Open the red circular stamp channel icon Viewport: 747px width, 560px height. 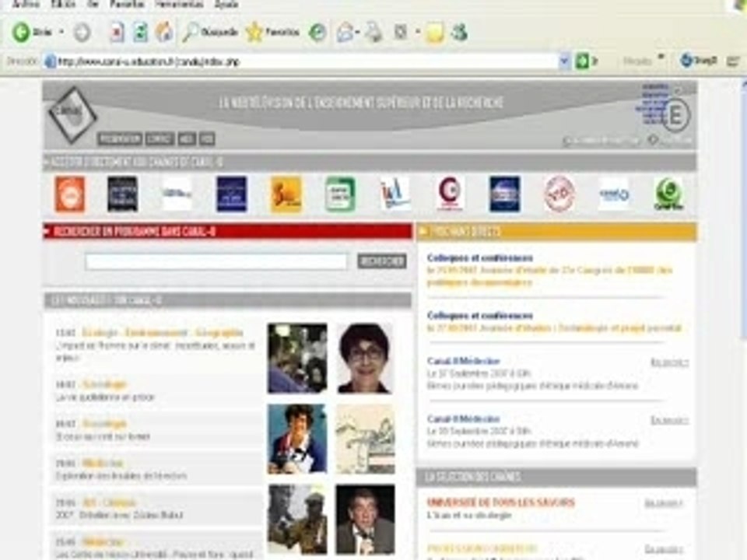[x=559, y=194]
